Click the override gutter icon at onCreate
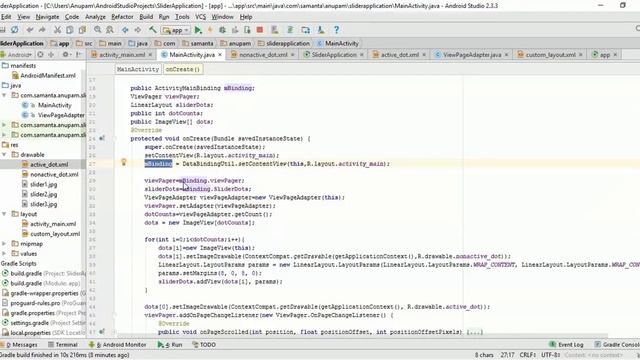This screenshot has width=640, height=360. (102, 138)
